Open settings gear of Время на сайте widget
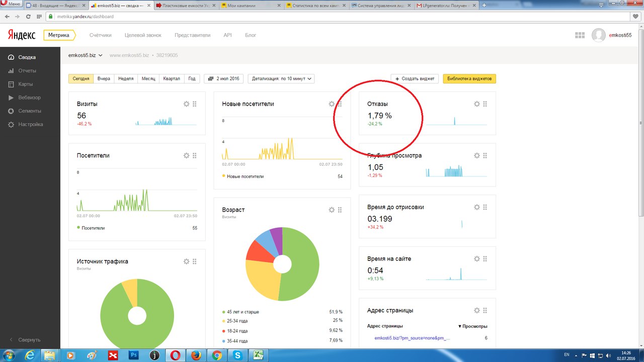 477,259
